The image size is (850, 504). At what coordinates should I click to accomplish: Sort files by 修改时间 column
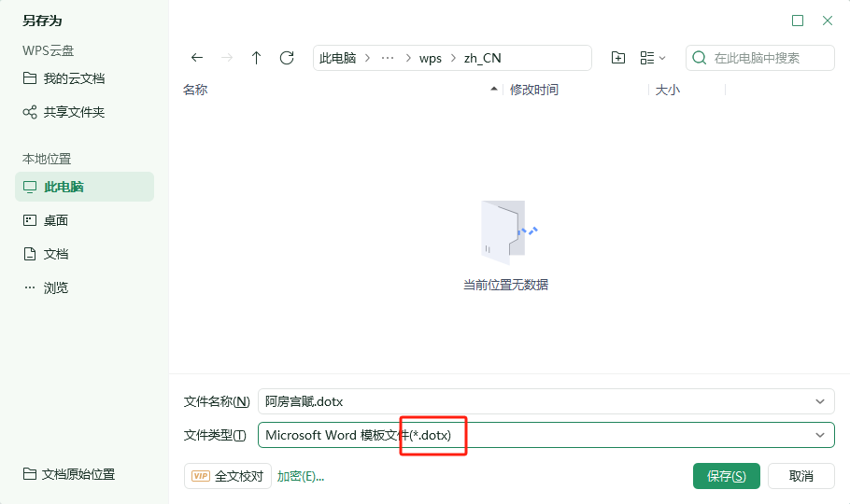pos(534,90)
